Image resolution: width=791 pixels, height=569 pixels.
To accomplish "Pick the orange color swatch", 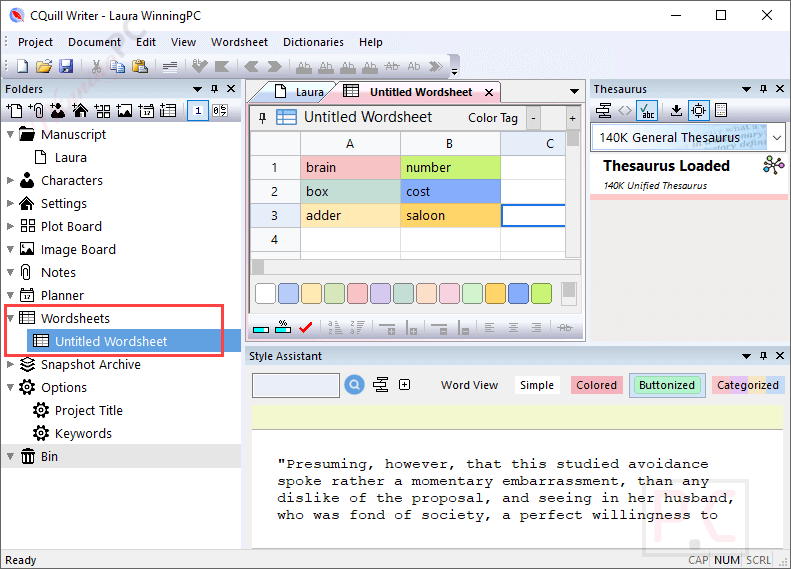I will (495, 294).
